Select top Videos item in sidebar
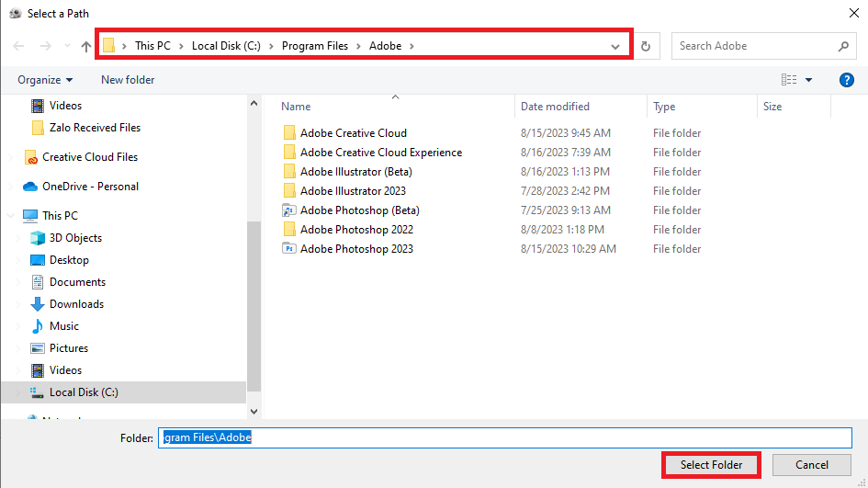 coord(65,106)
